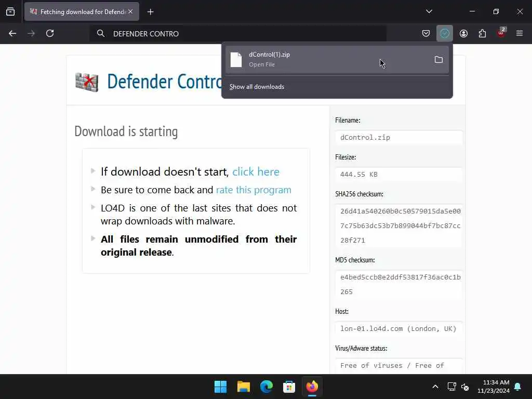Click the Defender Control brick wall logo
Image resolution: width=532 pixels, height=399 pixels.
(x=87, y=82)
